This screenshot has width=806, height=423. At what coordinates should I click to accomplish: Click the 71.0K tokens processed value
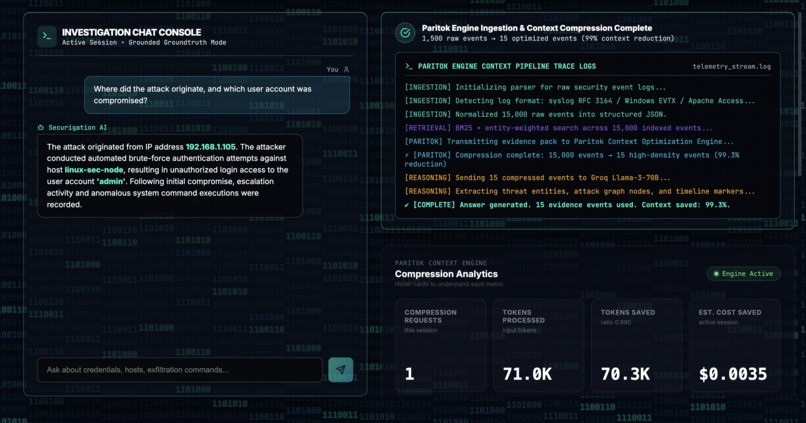pyautogui.click(x=527, y=374)
